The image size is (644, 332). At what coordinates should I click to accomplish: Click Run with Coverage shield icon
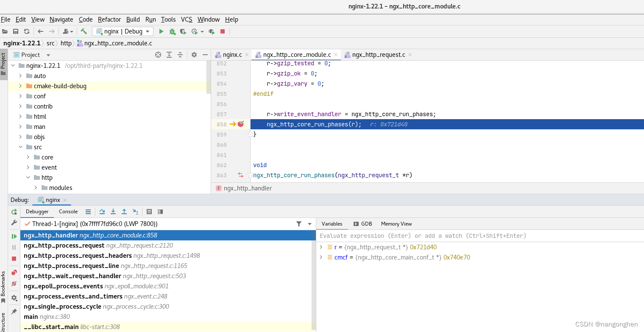point(183,31)
